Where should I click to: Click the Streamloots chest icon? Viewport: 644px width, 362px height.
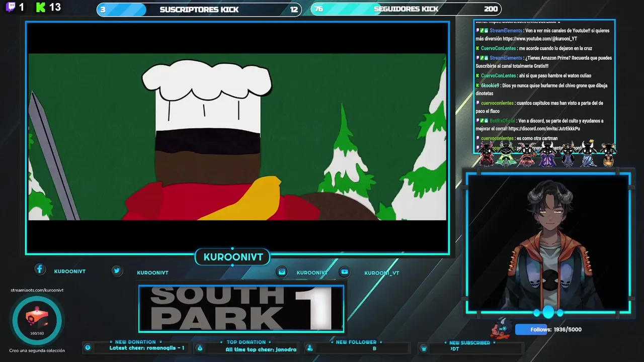[37, 317]
